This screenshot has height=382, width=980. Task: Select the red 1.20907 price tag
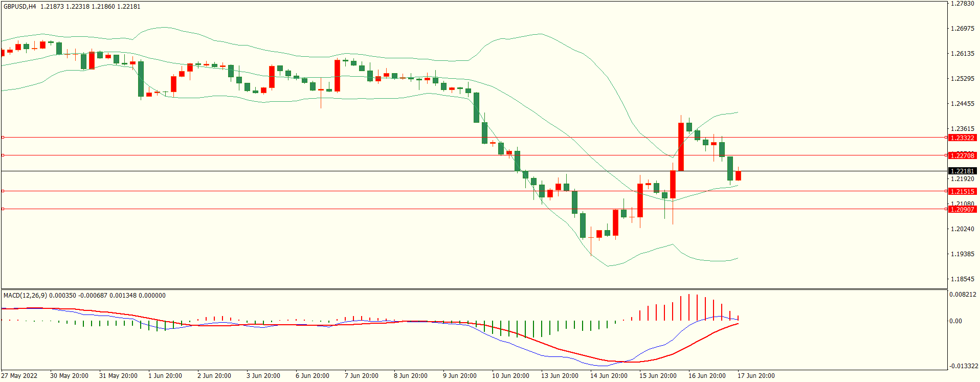pyautogui.click(x=962, y=209)
